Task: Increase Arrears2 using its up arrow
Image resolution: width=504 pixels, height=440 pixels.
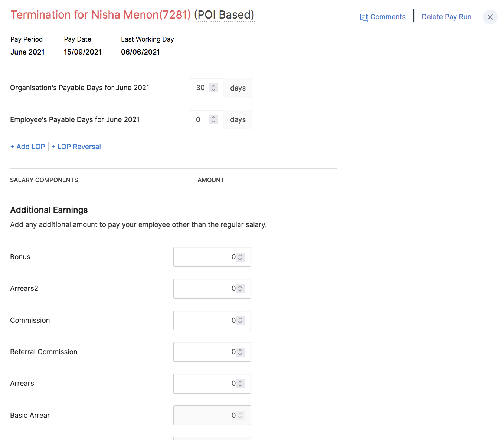Action: click(241, 286)
